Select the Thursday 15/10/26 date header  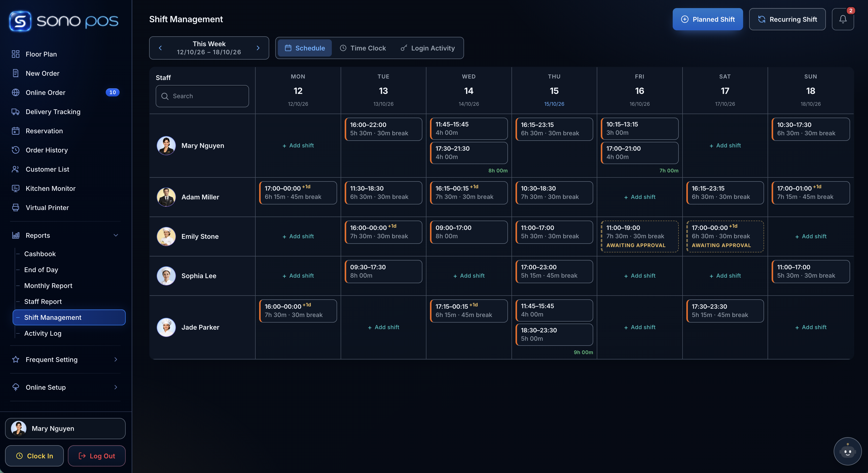click(x=554, y=90)
